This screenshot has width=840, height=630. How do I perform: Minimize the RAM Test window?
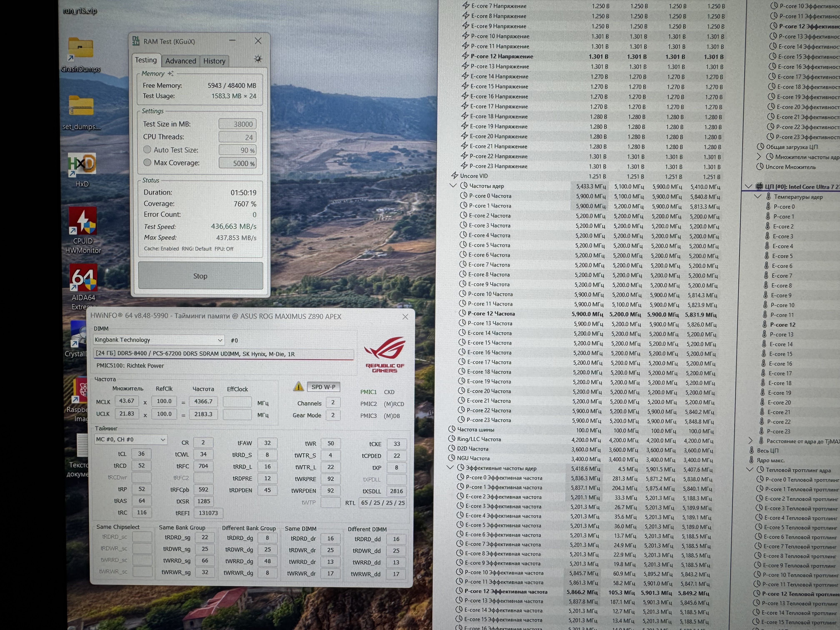232,40
